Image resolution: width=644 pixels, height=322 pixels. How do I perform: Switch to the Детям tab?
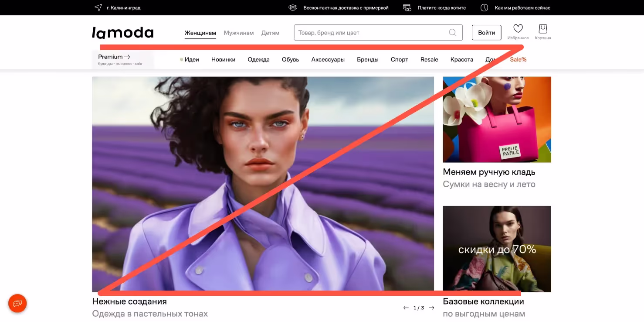tap(270, 33)
